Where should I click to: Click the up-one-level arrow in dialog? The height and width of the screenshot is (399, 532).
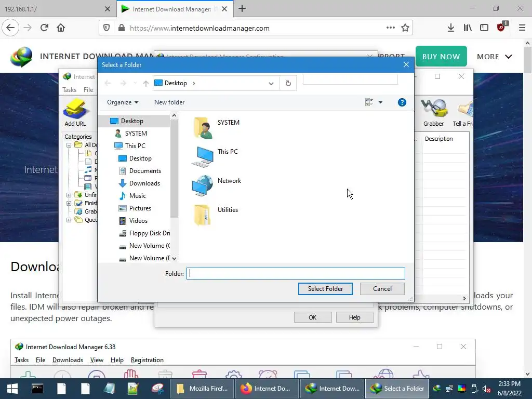146,83
